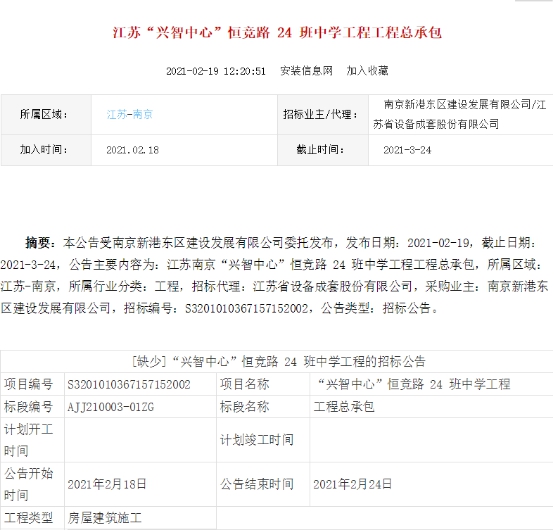Screen dimensions: 554x531
Task: Select the 截止时间 label cell
Action: coord(323,150)
